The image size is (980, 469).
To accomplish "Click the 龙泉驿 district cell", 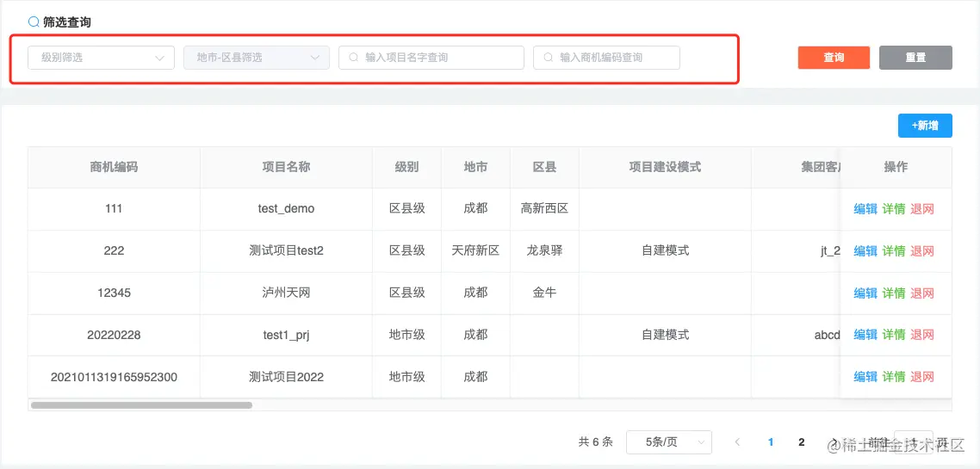I will point(544,251).
